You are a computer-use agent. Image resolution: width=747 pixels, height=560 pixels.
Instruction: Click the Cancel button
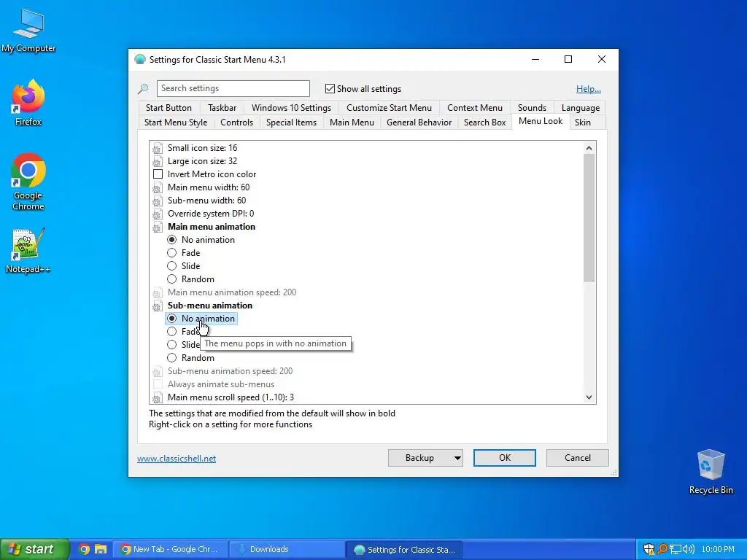click(578, 458)
